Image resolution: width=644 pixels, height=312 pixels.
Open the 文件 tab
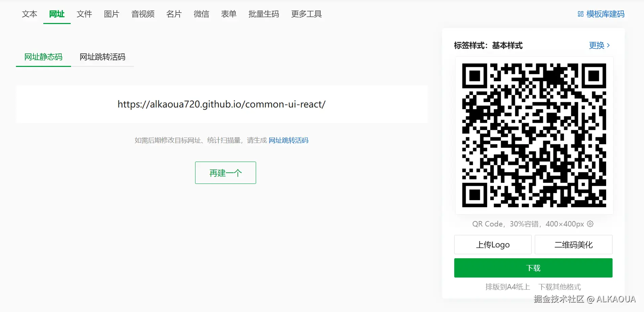coord(84,14)
